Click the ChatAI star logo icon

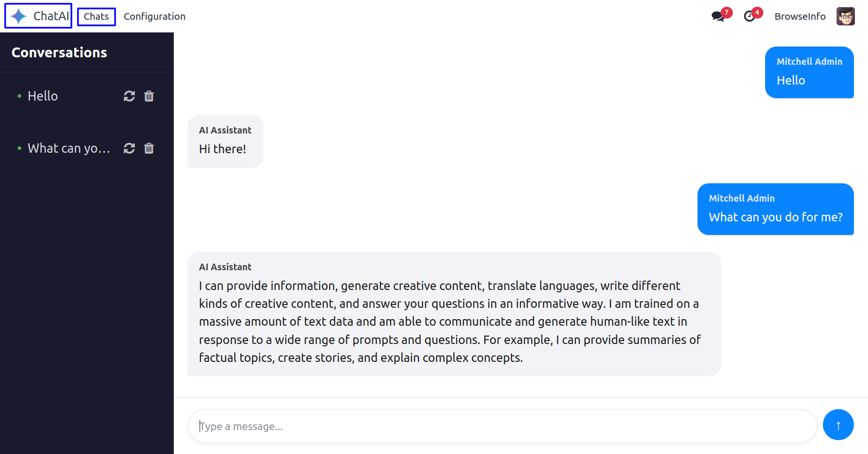point(19,16)
